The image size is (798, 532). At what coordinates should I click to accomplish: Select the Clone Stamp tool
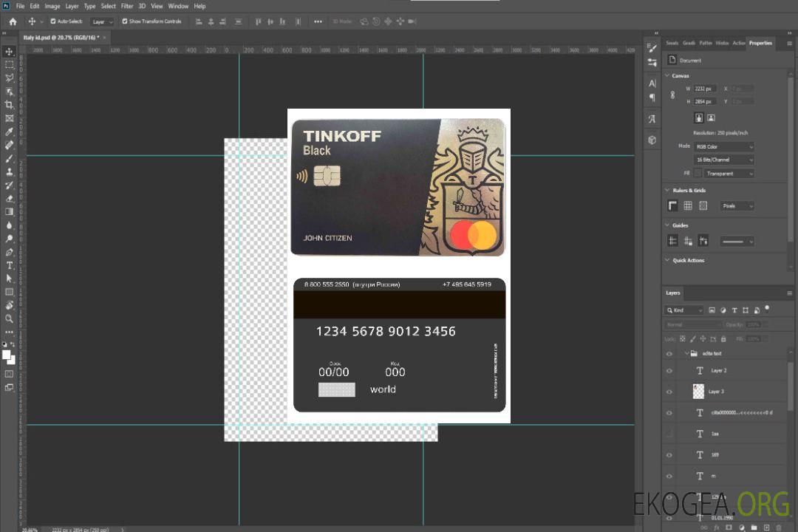[9, 172]
